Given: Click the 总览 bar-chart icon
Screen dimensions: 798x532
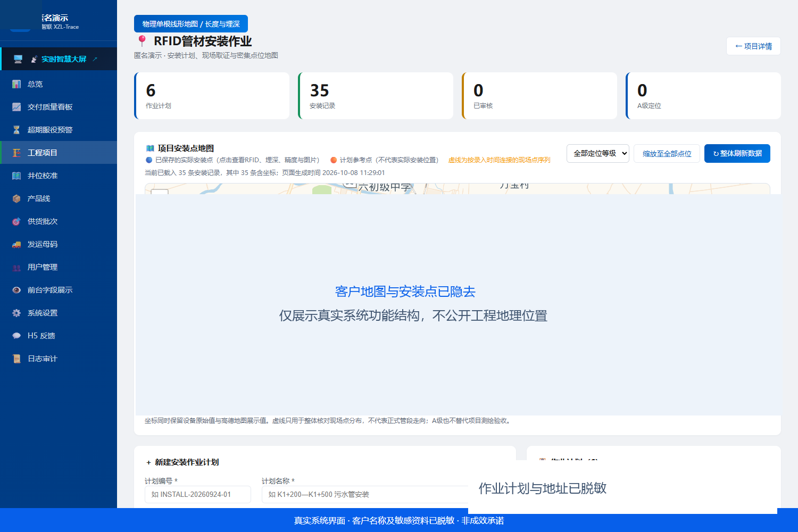Looking at the screenshot, I should click(x=16, y=84).
